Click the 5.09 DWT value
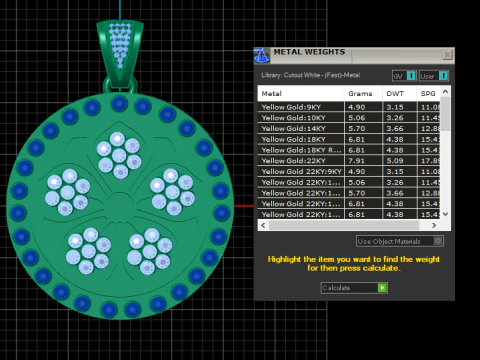Screen dimensions: 480x360 click(x=395, y=161)
